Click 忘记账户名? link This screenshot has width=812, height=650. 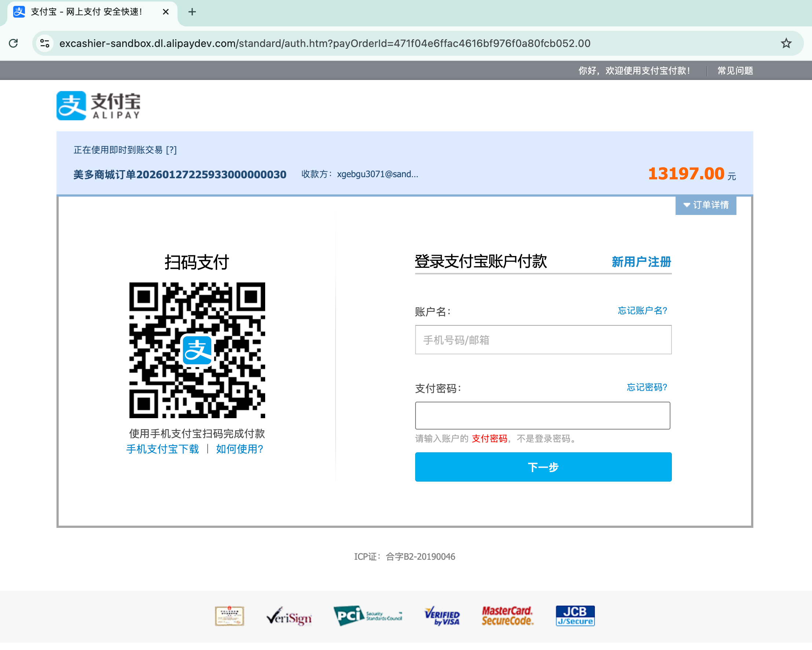tap(643, 311)
